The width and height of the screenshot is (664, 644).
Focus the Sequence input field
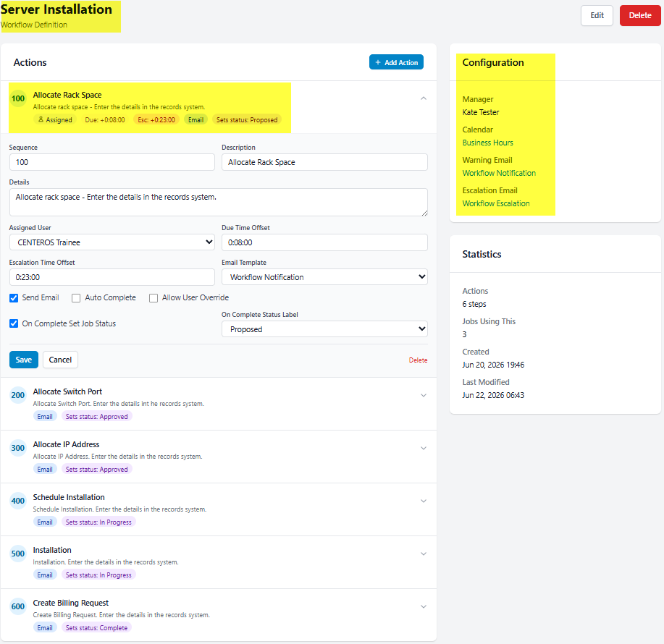tap(112, 162)
